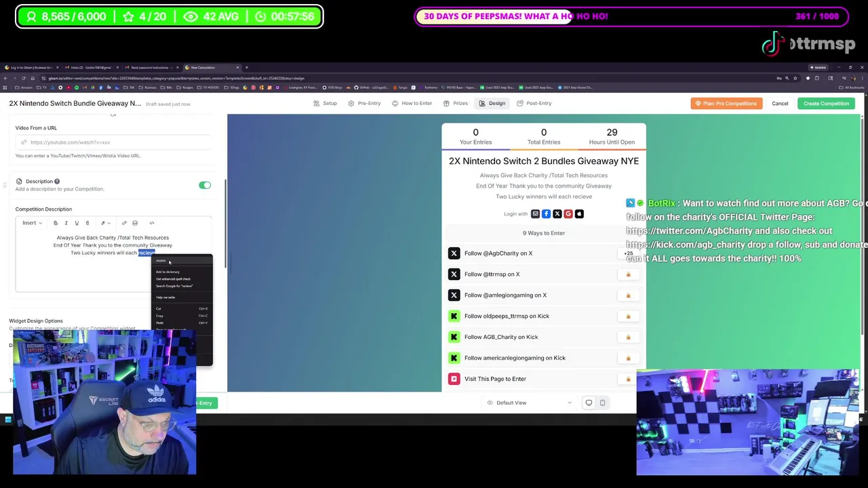Viewport: 868px width, 488px height.
Task: Go to the Setup step tab
Action: [x=325, y=103]
